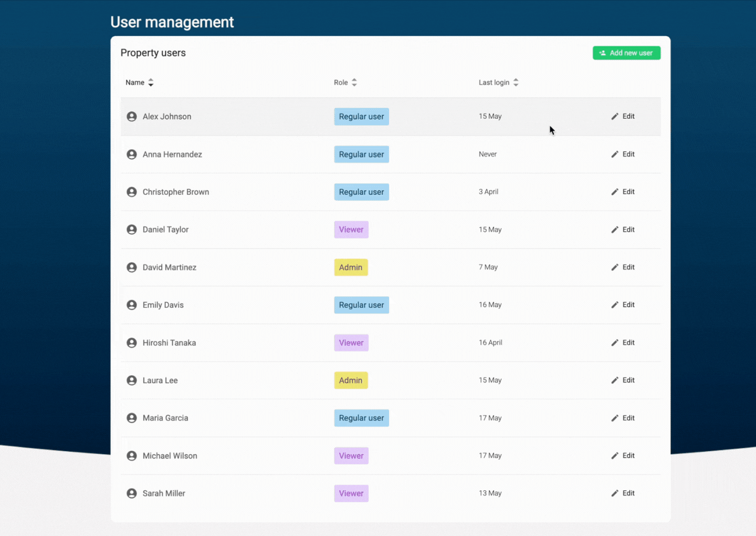Viewport: 756px width, 536px height.
Task: Edit Daniel Taylor's user entry
Action: [623, 230]
